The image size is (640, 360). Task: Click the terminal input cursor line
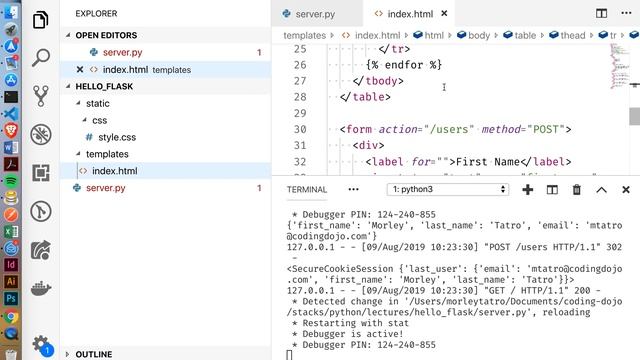pyautogui.click(x=289, y=355)
